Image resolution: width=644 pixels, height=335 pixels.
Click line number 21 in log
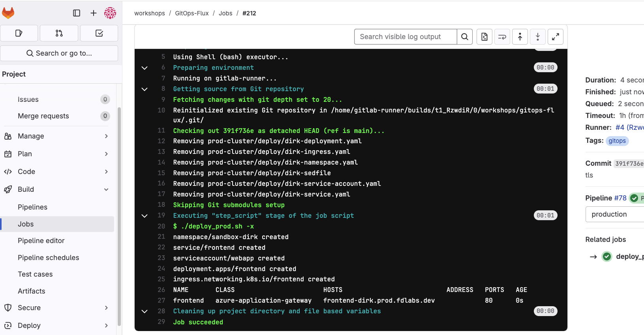161,237
